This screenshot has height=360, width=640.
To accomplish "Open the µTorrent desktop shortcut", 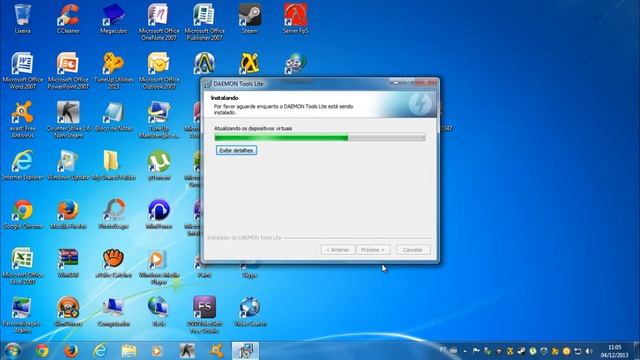I will (x=159, y=165).
